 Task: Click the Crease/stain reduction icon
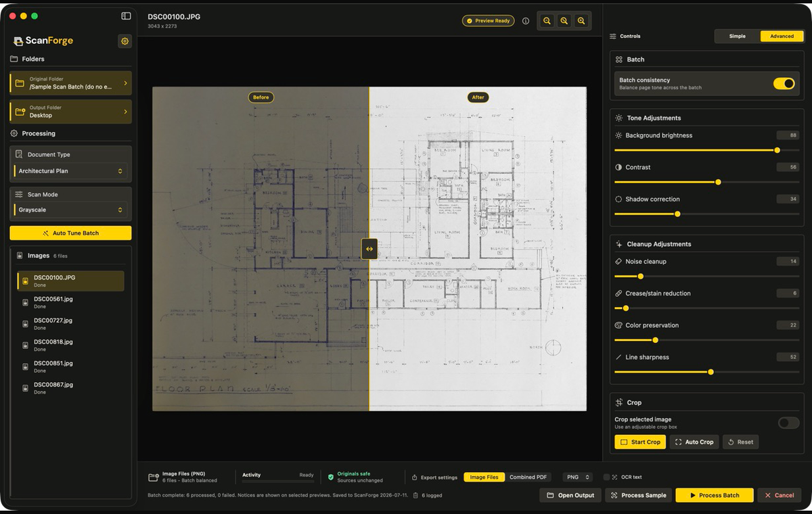click(618, 294)
